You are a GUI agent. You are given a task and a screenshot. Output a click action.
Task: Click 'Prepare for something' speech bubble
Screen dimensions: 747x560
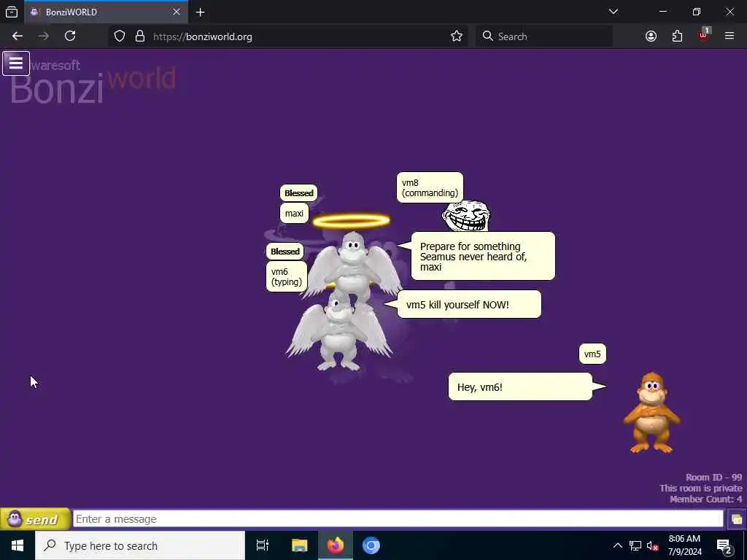coord(483,256)
